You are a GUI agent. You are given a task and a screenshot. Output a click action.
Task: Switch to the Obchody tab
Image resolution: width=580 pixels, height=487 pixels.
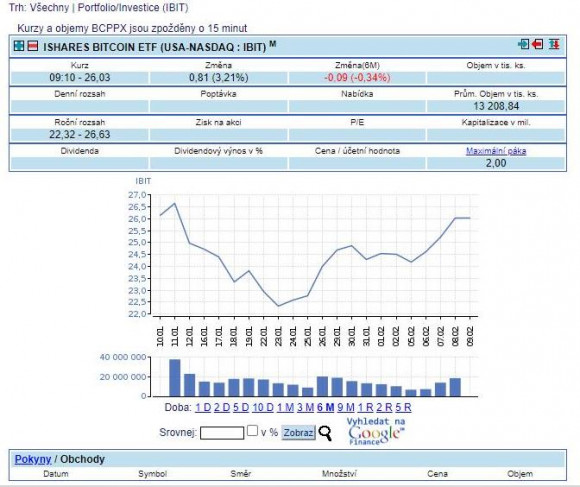[x=82, y=459]
